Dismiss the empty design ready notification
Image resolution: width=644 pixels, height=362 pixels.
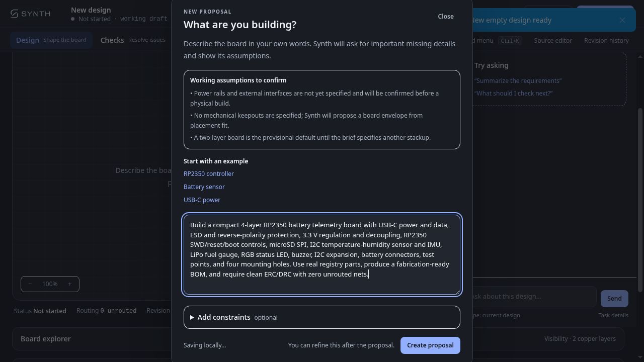pyautogui.click(x=622, y=20)
